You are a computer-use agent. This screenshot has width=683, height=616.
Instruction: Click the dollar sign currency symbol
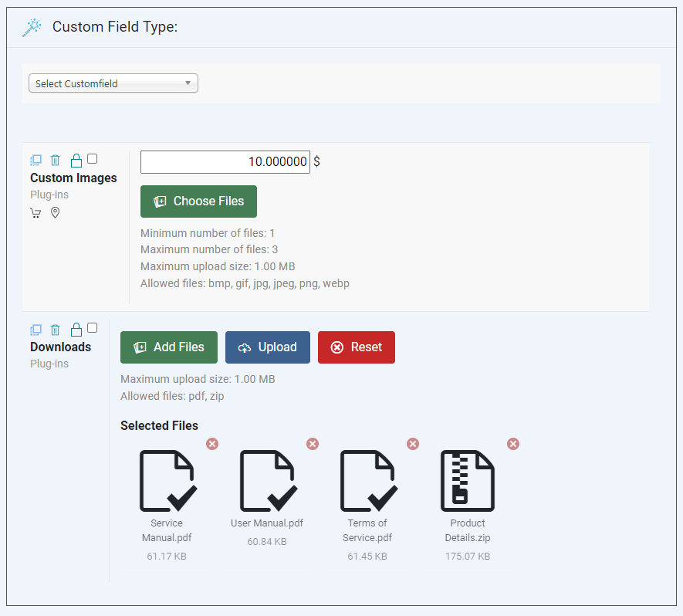(x=316, y=161)
